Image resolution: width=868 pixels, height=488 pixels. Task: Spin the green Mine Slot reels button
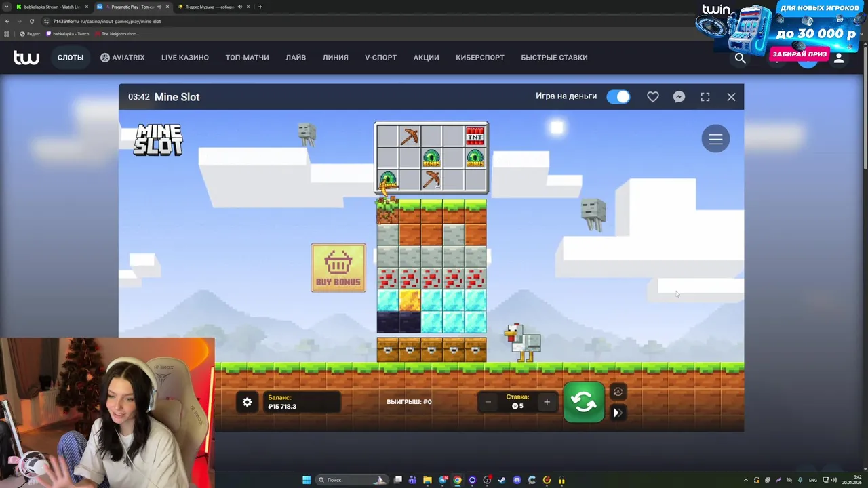click(584, 402)
